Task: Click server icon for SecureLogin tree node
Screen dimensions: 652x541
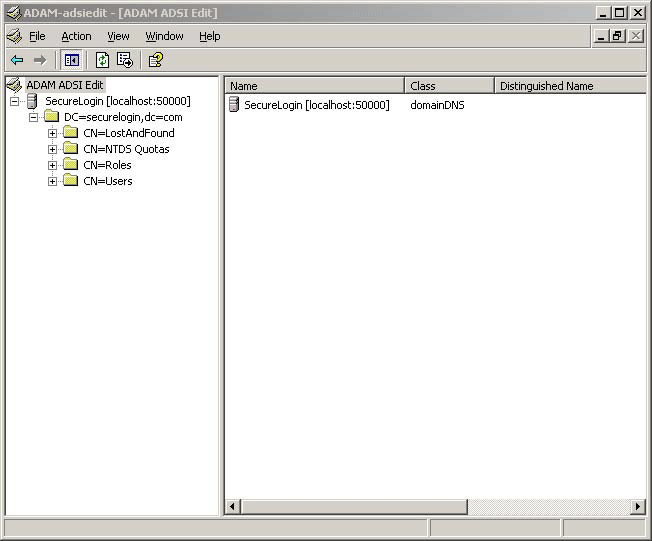Action: pos(32,101)
